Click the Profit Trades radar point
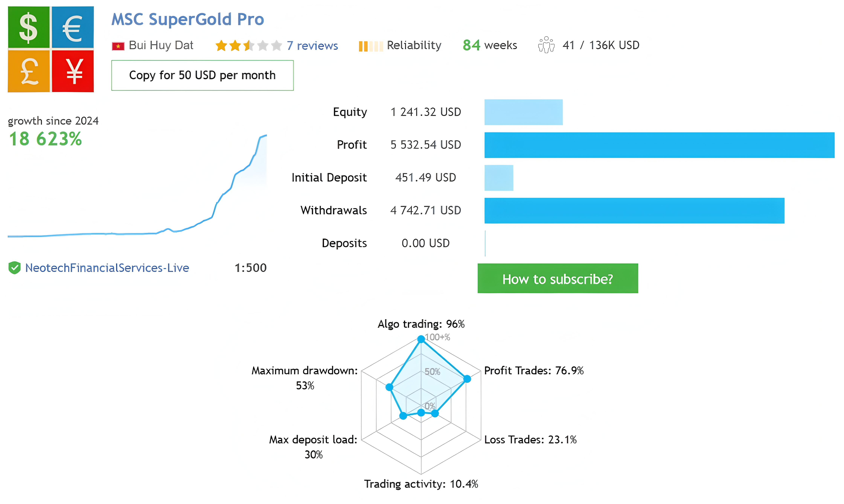Image resolution: width=844 pixels, height=504 pixels. (x=467, y=379)
